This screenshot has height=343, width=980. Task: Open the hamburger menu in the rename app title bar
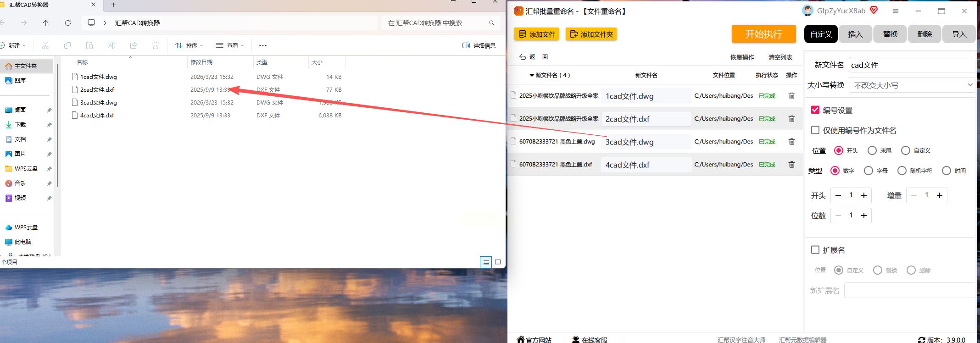[x=895, y=11]
